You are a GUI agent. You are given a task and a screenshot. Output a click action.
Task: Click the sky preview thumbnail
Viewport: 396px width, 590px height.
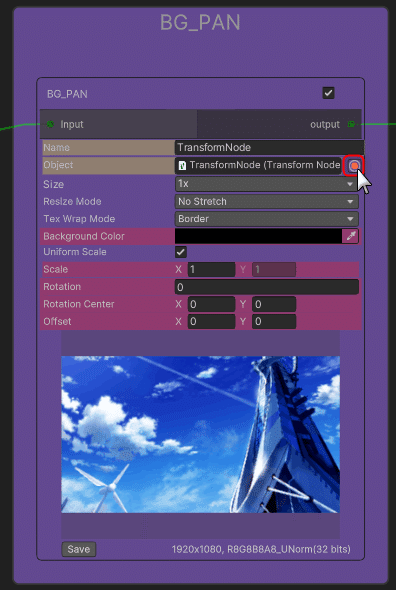pos(201,435)
